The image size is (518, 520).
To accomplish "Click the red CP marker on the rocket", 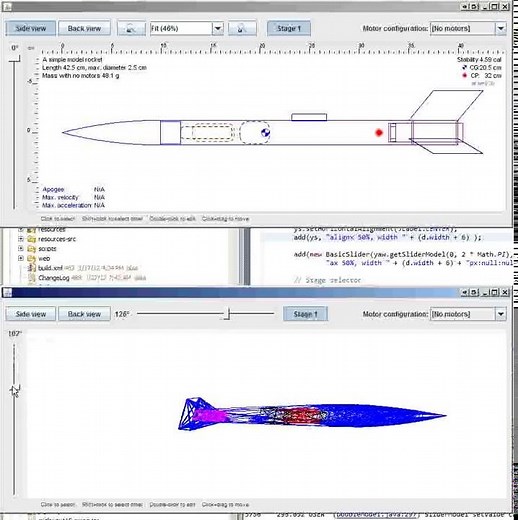I will point(379,133).
